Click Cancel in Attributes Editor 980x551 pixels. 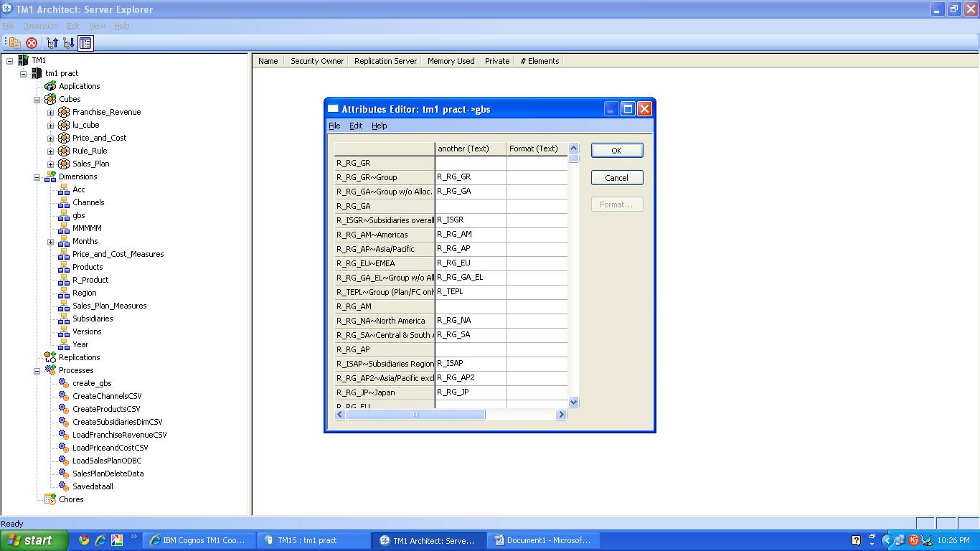tap(616, 177)
